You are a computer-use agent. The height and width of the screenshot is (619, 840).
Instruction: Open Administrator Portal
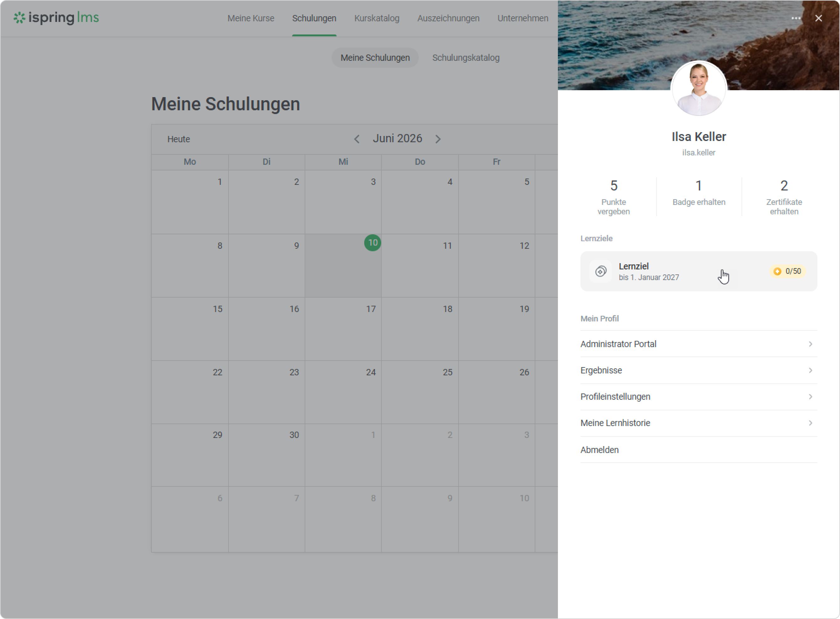click(699, 344)
